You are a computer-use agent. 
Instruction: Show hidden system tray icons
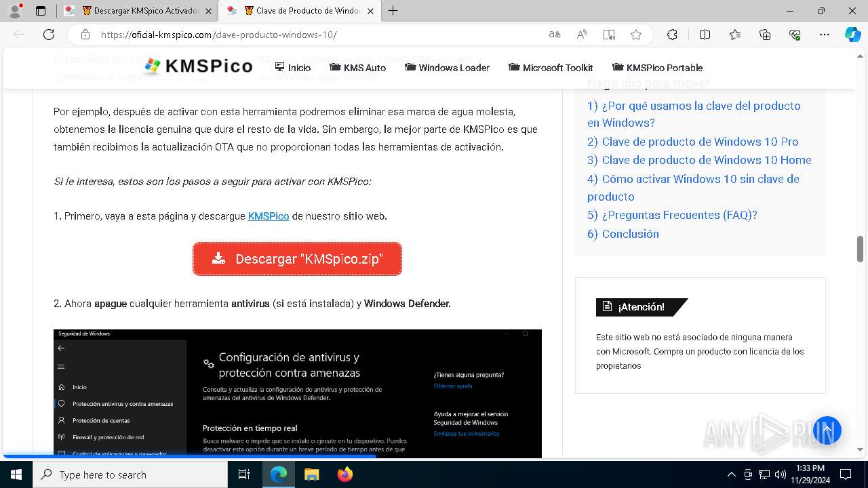(x=731, y=474)
